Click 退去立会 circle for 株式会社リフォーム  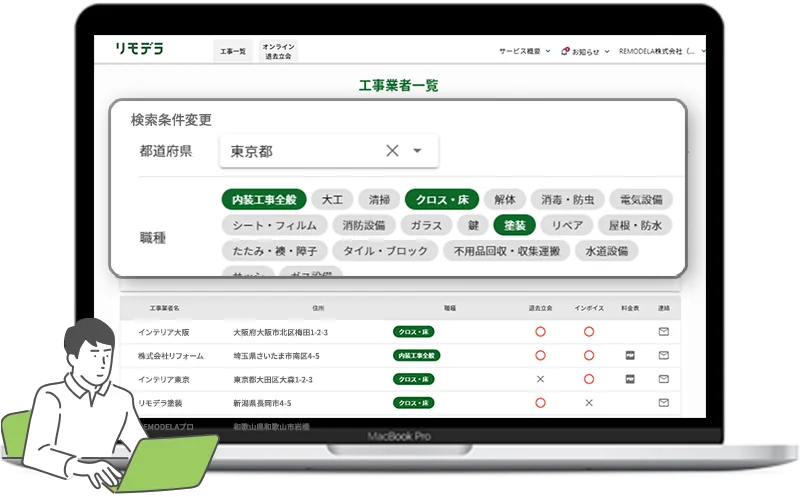pyautogui.click(x=540, y=355)
